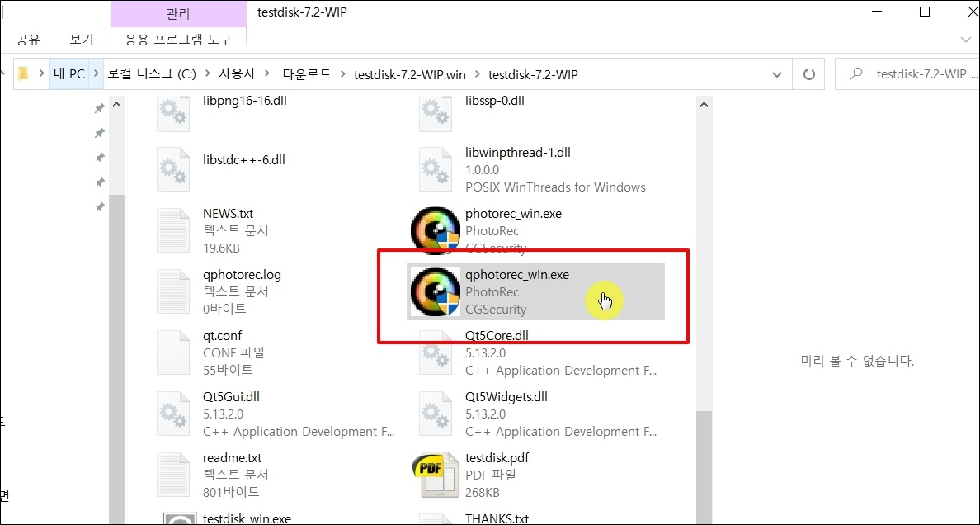Click testdisk-7.2-WIP at end of breadcrumb
The image size is (980, 525).
[533, 74]
